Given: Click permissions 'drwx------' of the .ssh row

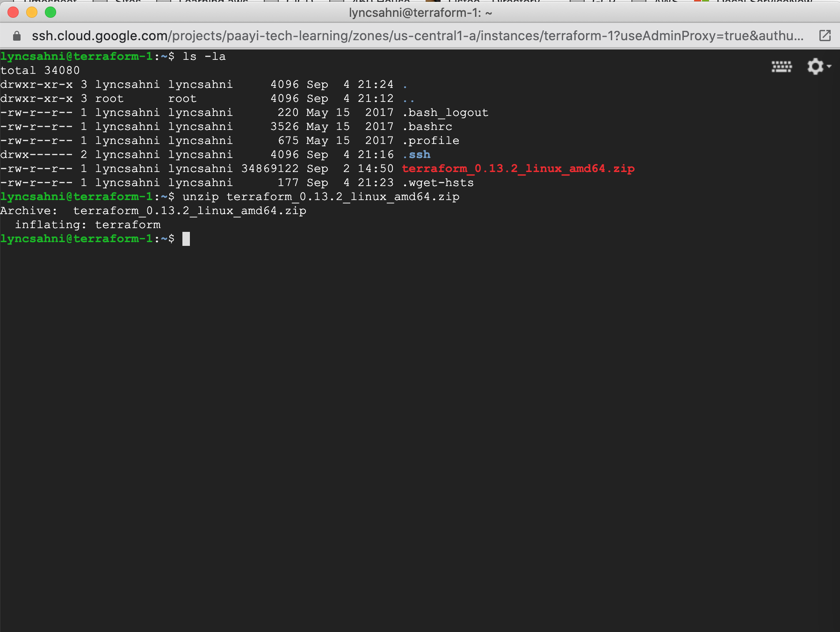Looking at the screenshot, I should click(x=36, y=155).
